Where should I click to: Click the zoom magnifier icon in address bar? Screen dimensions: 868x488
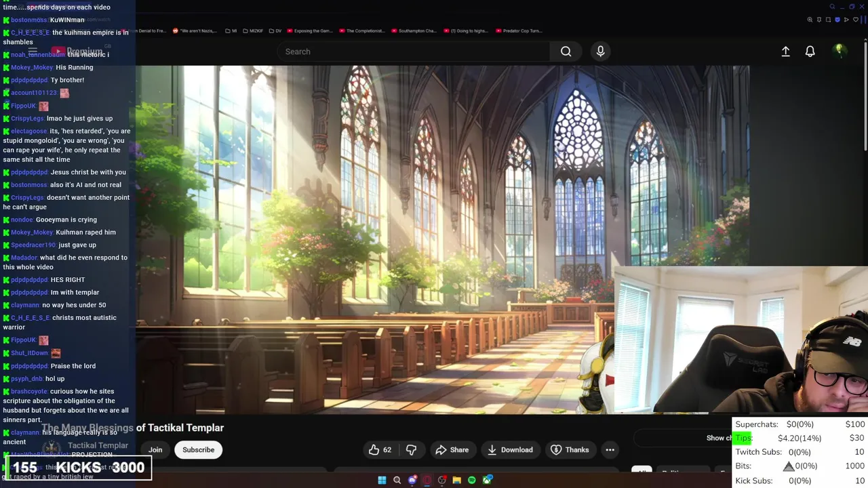click(x=810, y=20)
